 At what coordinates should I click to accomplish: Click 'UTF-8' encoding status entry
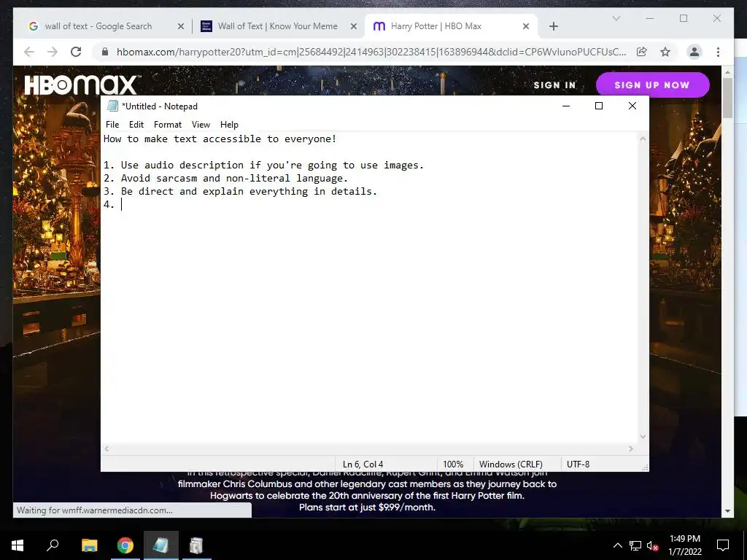[x=578, y=464]
